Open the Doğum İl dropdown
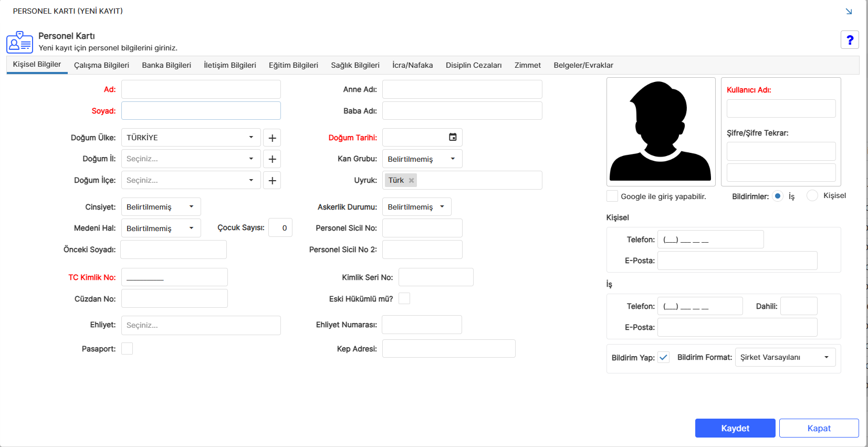868x447 pixels. (191, 159)
